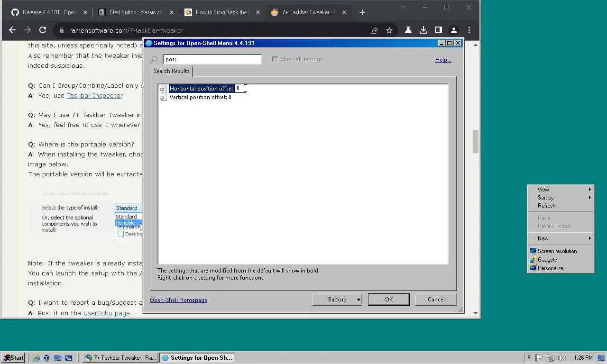Click the monitor quick launch icon
Screen dimensions: 607x364
(57, 358)
